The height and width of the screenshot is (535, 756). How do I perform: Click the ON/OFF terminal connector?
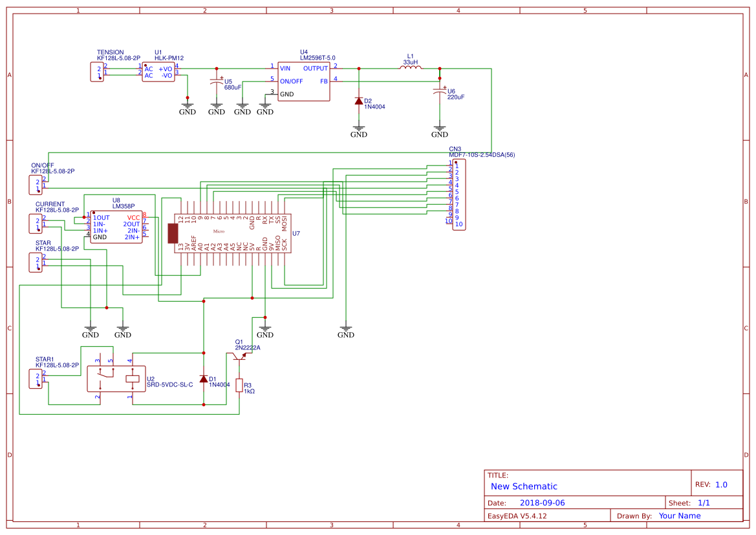(36, 185)
